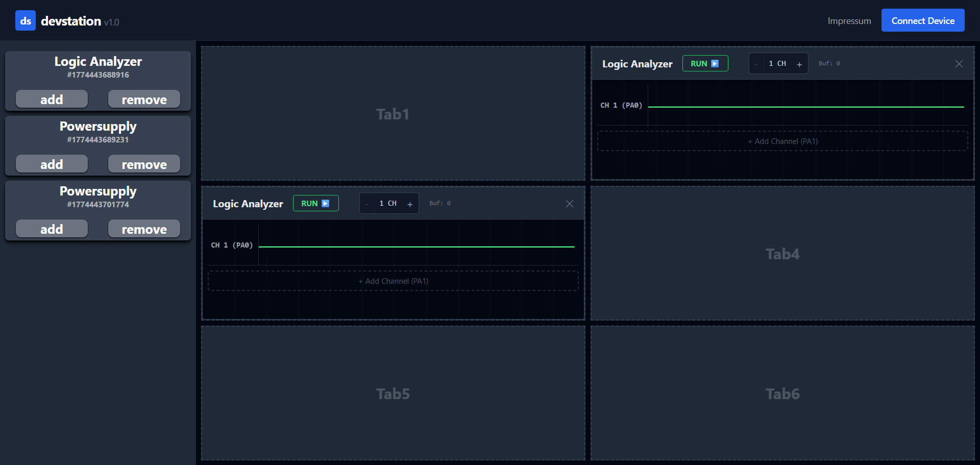
Task: Add Channel (PA1) in top-right analyzer
Action: 782,141
